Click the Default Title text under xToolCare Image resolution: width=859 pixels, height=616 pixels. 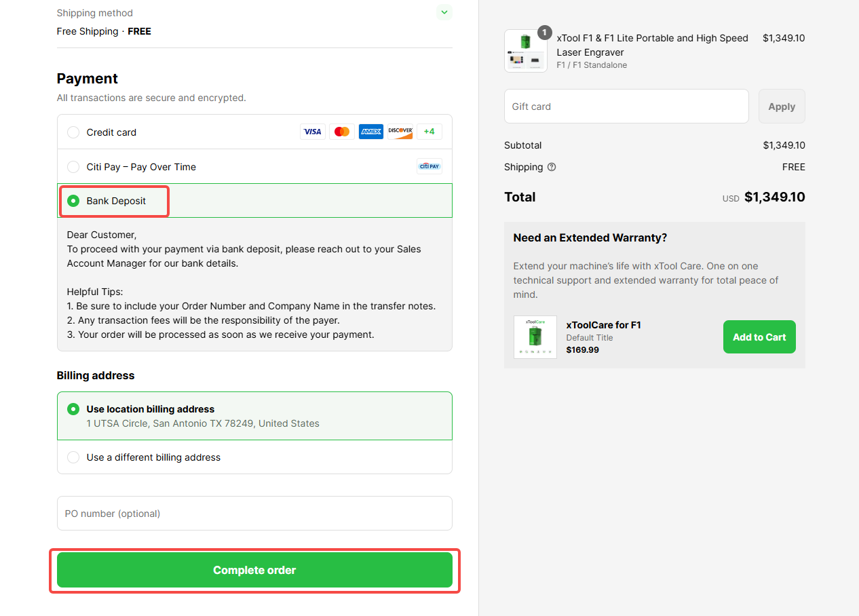590,338
